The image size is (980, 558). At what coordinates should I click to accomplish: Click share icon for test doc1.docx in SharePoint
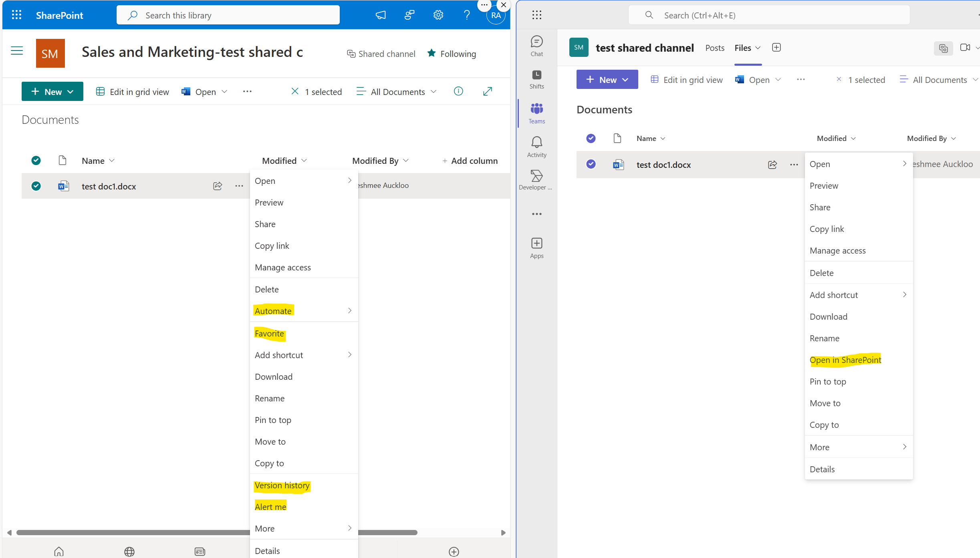point(218,186)
